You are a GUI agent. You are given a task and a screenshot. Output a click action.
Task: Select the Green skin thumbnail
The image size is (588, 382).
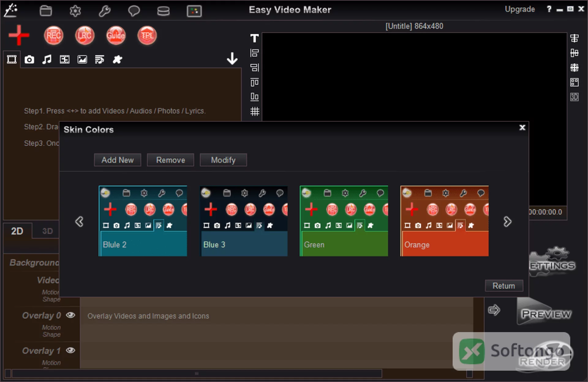[x=344, y=221]
